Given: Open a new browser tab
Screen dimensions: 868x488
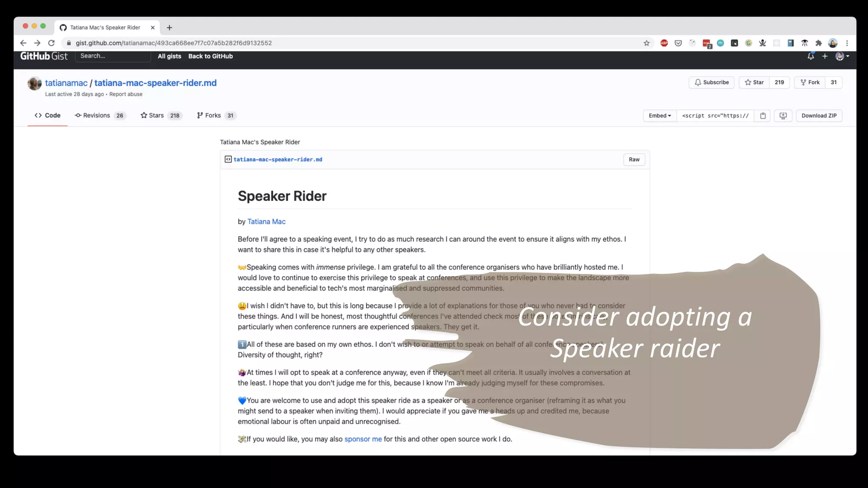Looking at the screenshot, I should [x=169, y=28].
